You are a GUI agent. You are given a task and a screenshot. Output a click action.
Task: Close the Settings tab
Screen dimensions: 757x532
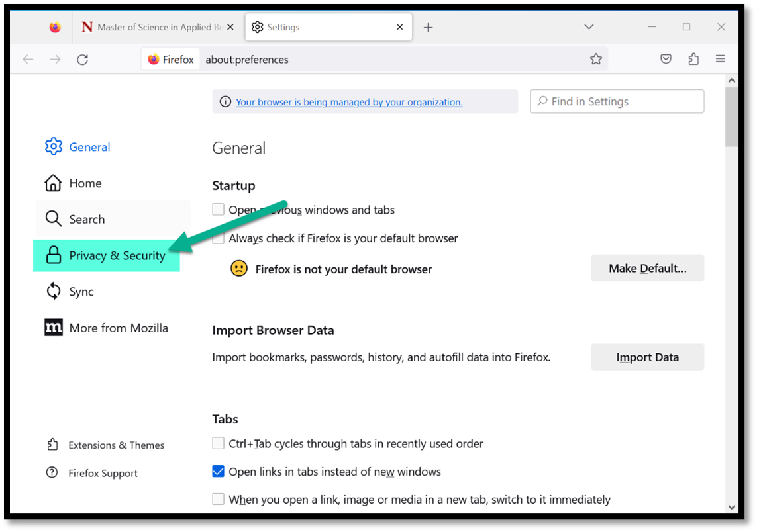point(399,28)
